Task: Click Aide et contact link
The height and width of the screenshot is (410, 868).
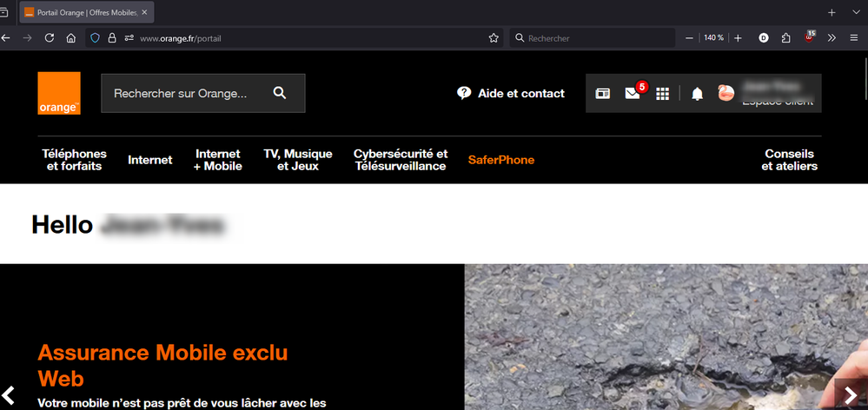Action: click(521, 94)
